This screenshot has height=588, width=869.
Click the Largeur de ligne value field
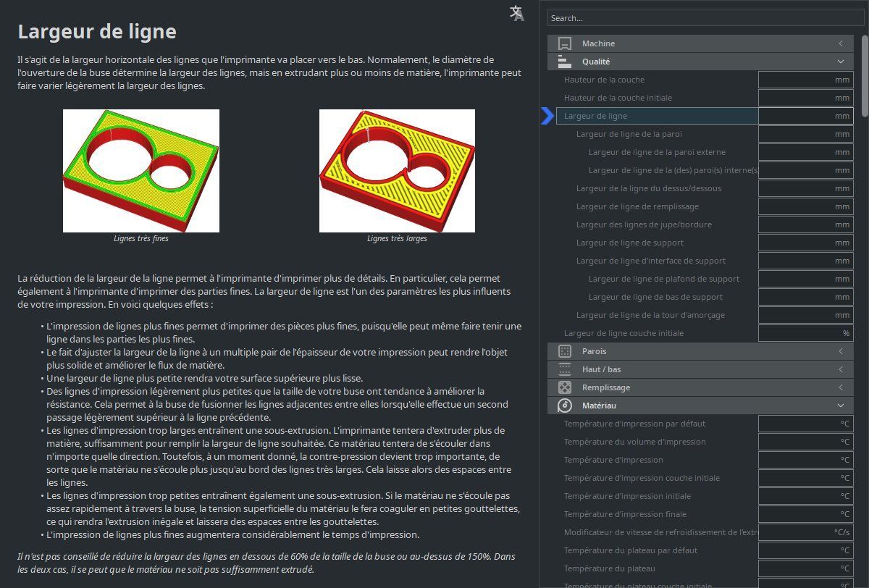pyautogui.click(x=806, y=116)
